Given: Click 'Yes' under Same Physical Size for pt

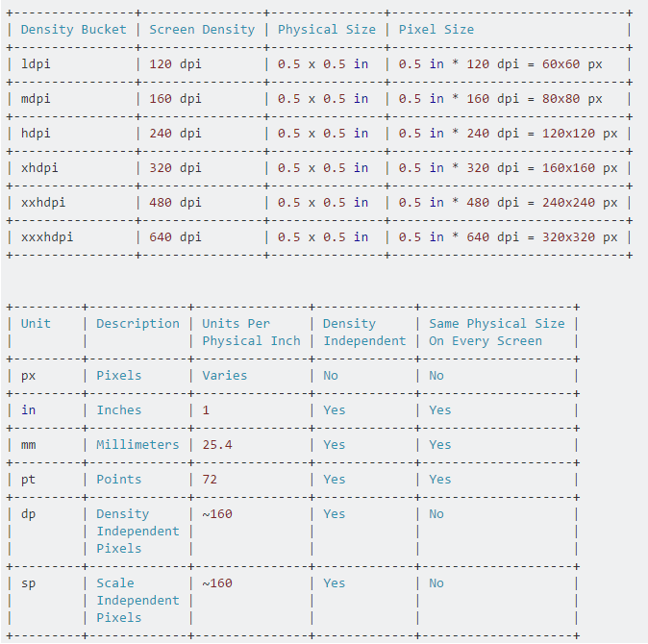Looking at the screenshot, I should [439, 480].
